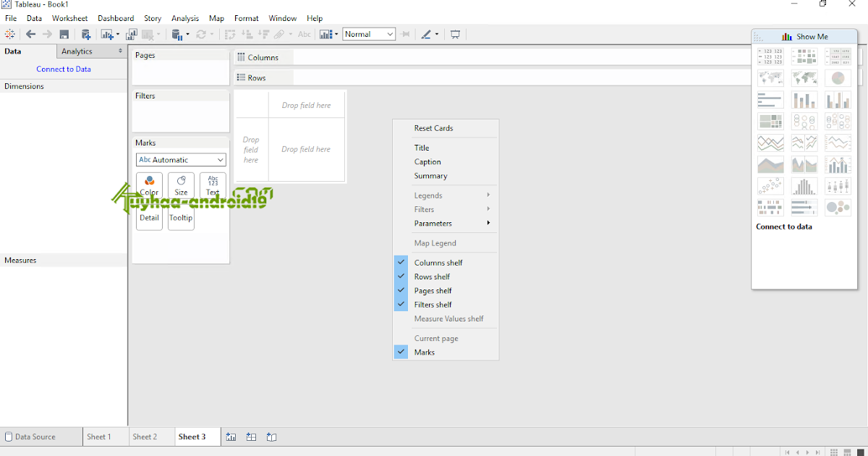This screenshot has height=456, width=868.
Task: Select the side-by-side bars chart in Show Me
Action: [838, 100]
